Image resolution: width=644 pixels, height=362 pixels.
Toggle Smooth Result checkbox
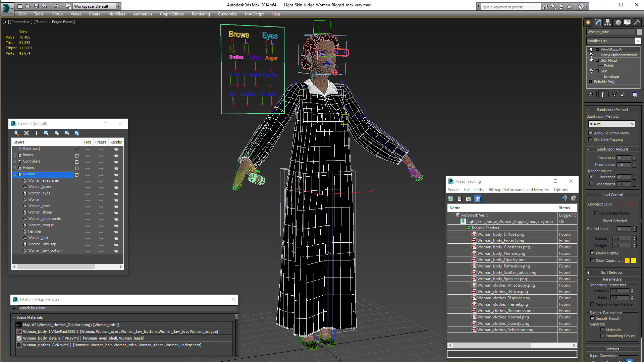coord(592,318)
